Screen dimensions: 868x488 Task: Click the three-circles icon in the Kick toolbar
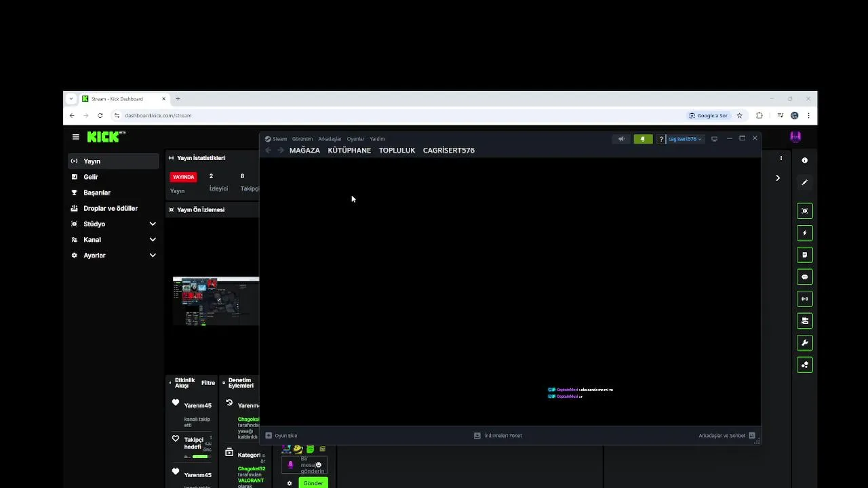(x=805, y=365)
